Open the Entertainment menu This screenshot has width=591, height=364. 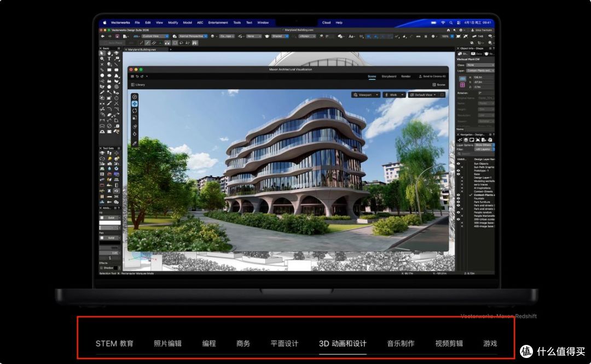click(218, 22)
